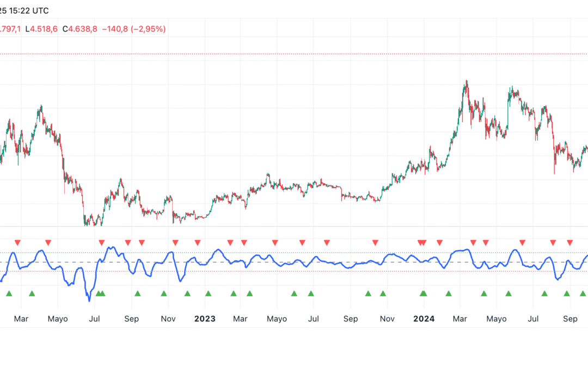Select the gray dashed oscillator midline
588x368 pixels.
(294, 262)
